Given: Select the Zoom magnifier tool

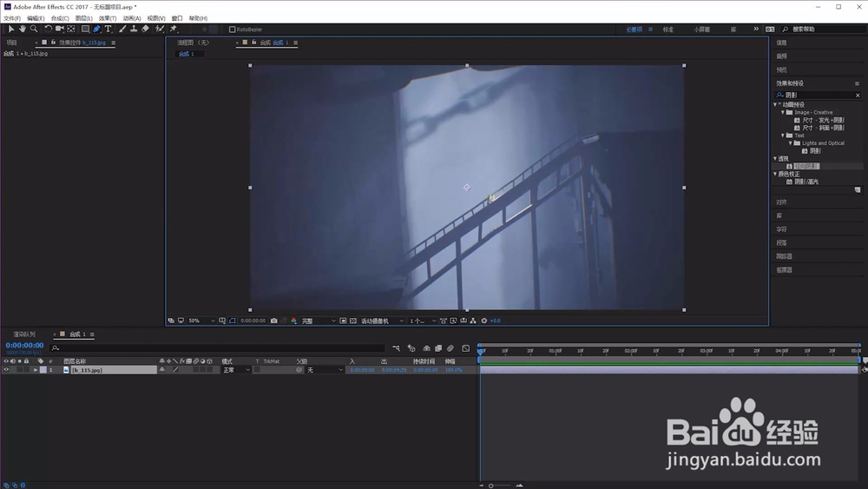Looking at the screenshot, I should point(34,29).
